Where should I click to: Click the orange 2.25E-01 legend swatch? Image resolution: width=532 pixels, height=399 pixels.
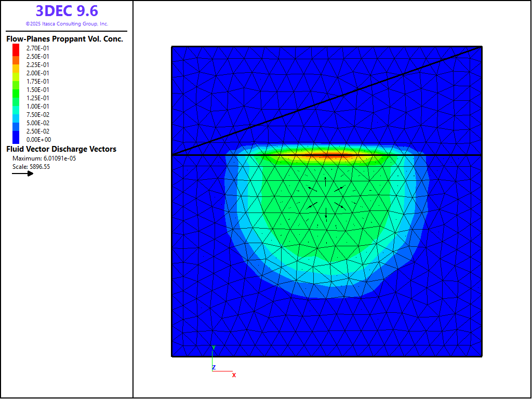click(x=16, y=65)
